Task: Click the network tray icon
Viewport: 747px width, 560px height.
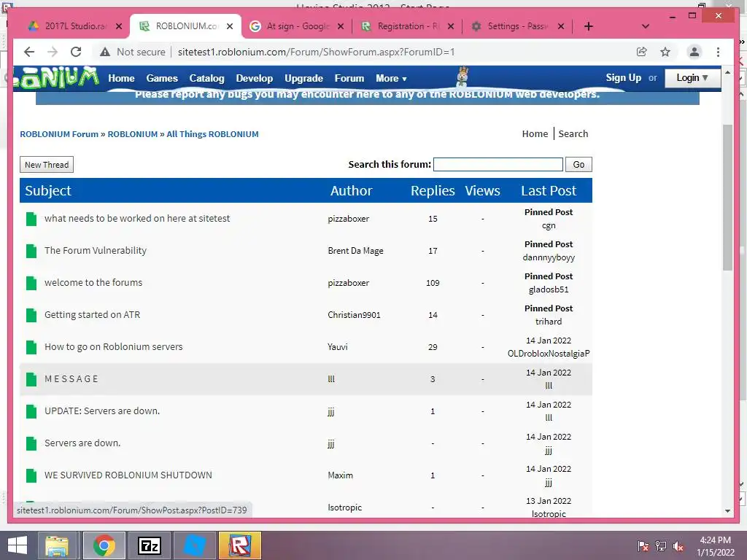Action: 661,545
